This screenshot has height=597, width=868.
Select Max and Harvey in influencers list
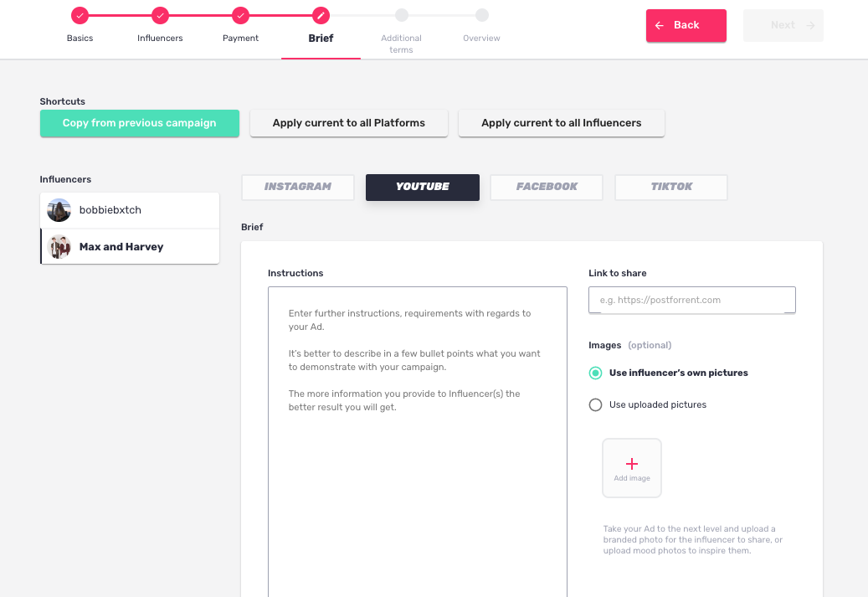(x=130, y=247)
